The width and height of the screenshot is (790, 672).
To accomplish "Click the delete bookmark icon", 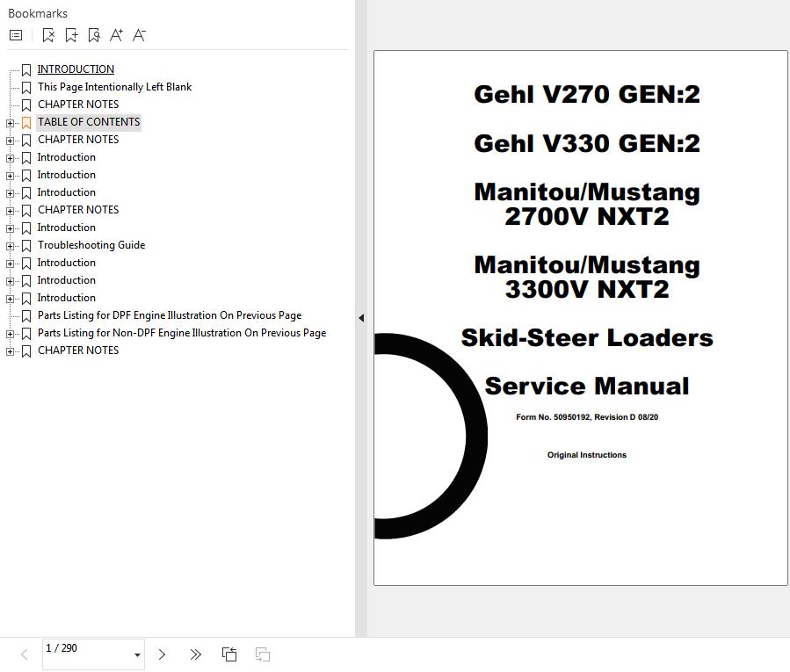I will tap(48, 35).
